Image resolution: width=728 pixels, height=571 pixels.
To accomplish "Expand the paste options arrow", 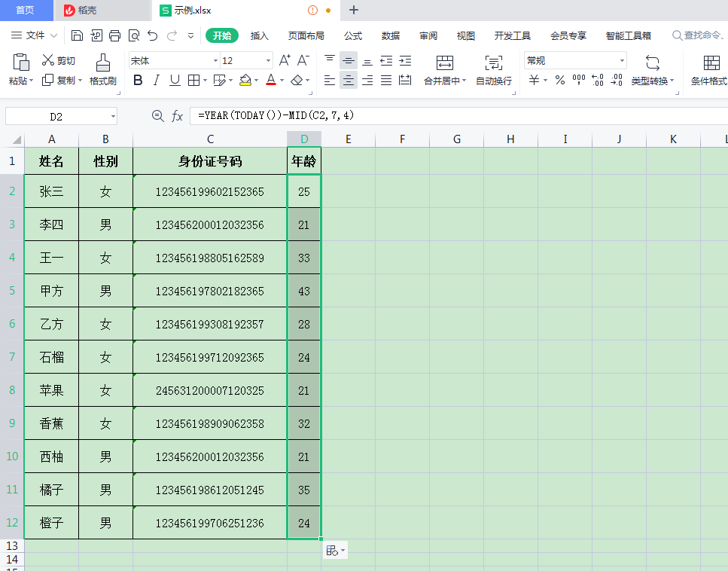I will pos(31,81).
